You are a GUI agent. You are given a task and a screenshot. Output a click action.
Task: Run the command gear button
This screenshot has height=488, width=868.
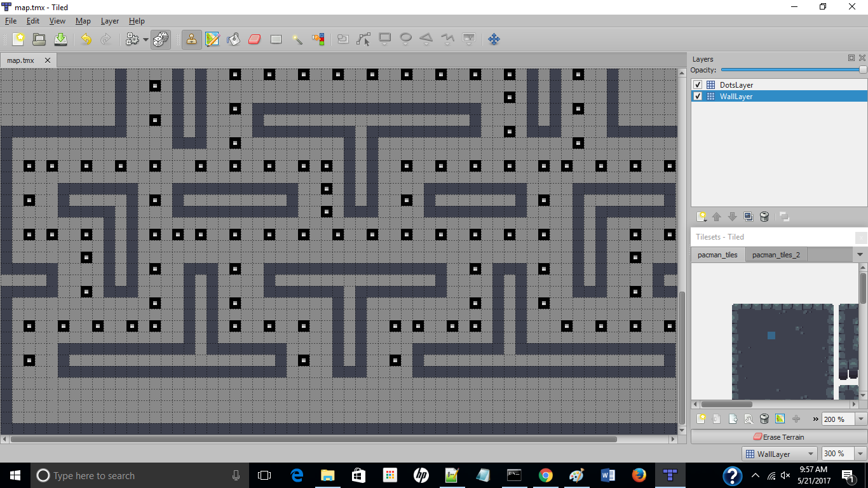click(x=132, y=39)
